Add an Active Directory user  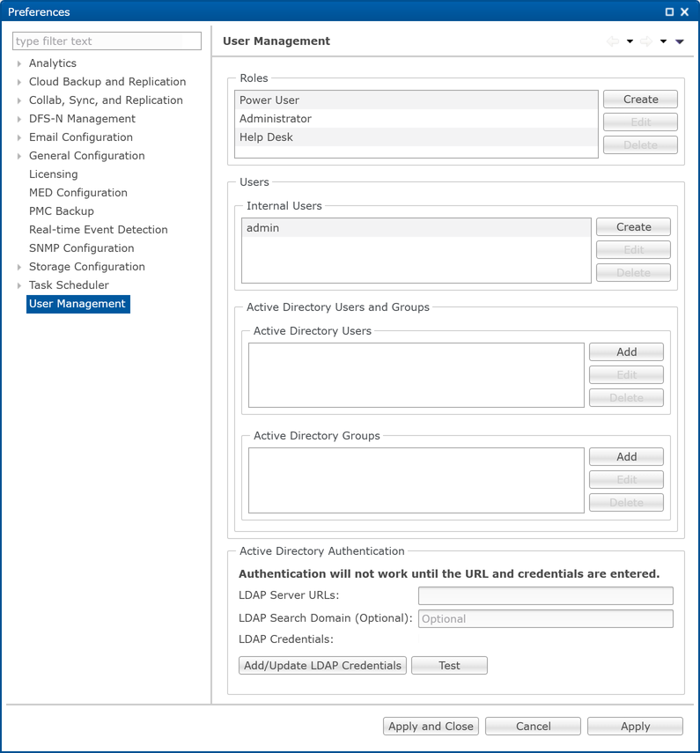[626, 352]
